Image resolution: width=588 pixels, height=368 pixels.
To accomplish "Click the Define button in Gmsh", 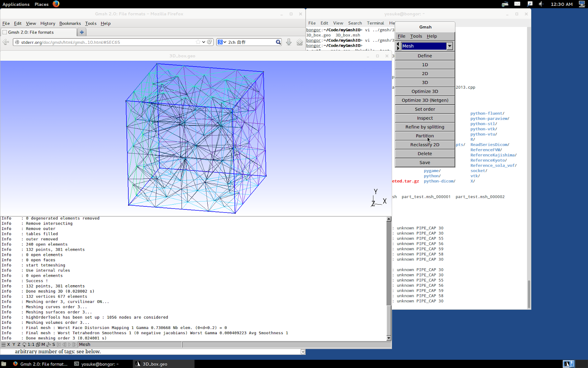I will pyautogui.click(x=425, y=56).
